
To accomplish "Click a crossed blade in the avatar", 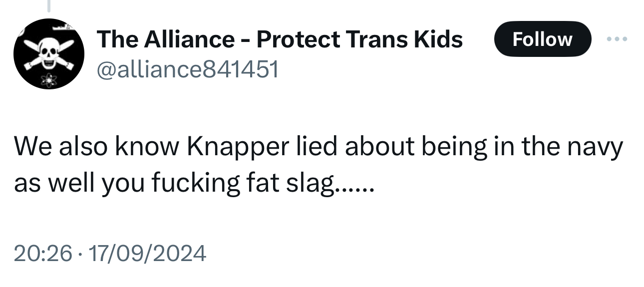I will coord(30,45).
